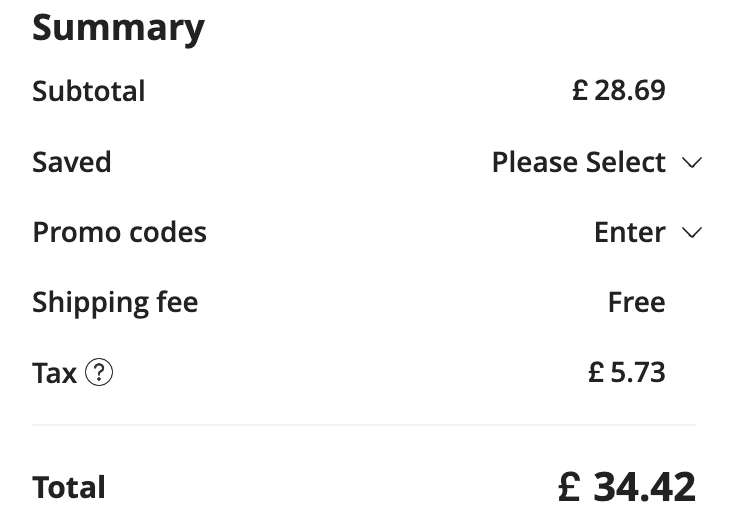This screenshot has width=732, height=530.
Task: Click the "Free" shipping value
Action: 636,303
